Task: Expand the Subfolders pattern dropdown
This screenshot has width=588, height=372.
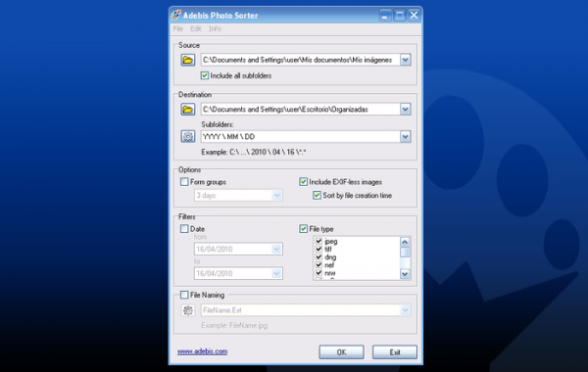Action: [405, 137]
